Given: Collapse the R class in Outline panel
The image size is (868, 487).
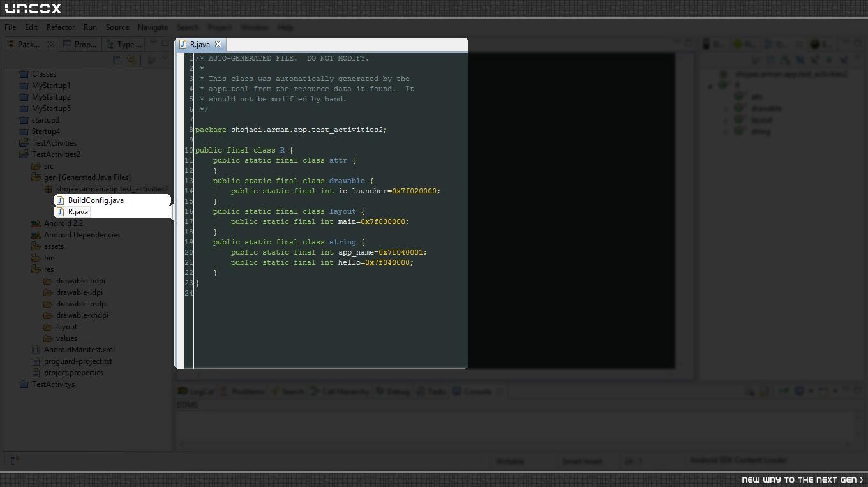Looking at the screenshot, I should coord(710,86).
